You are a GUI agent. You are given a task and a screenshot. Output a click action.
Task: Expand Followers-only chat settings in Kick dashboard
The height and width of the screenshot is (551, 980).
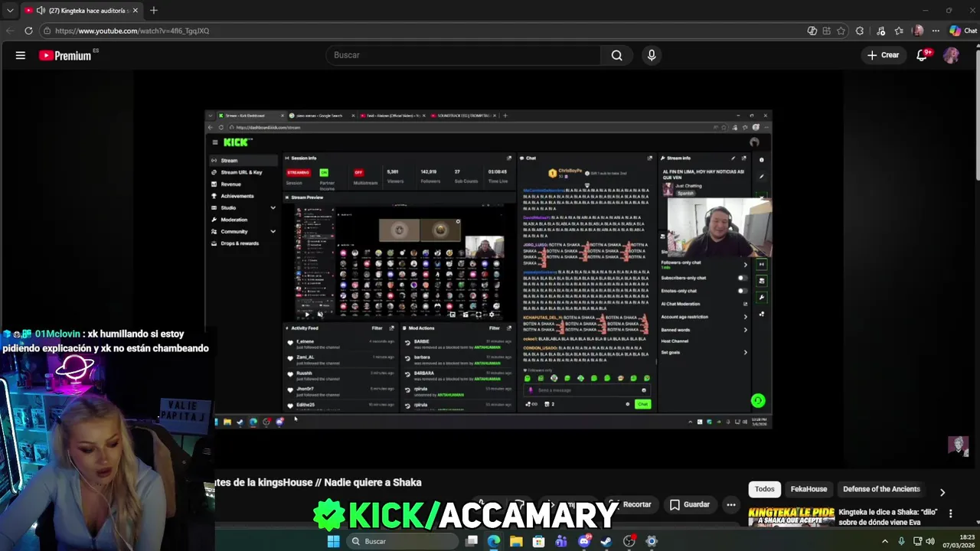(745, 265)
